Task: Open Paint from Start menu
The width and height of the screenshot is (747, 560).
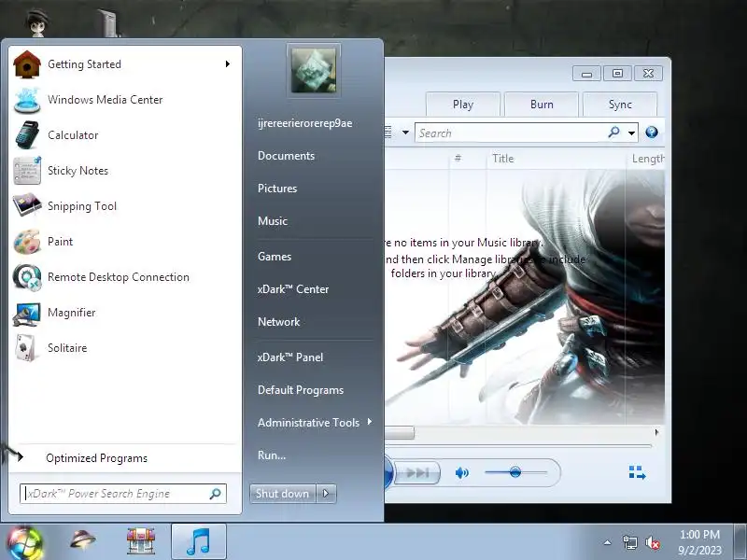Action: (x=124, y=242)
